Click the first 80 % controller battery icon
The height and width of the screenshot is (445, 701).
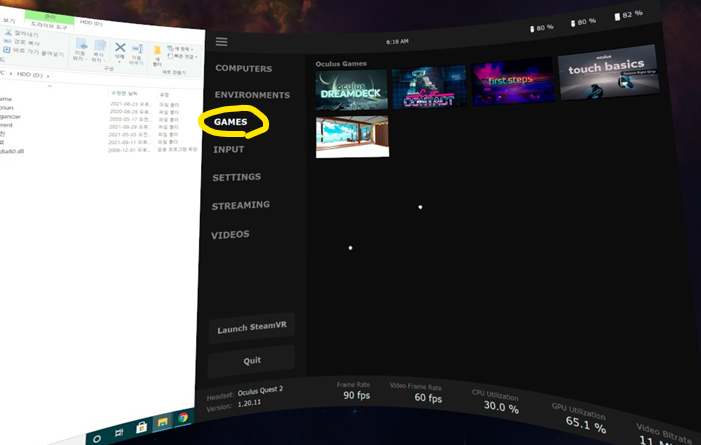[532, 29]
